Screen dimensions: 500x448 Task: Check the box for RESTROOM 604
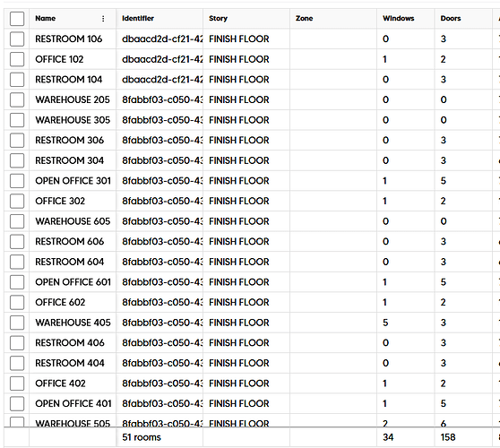click(17, 262)
